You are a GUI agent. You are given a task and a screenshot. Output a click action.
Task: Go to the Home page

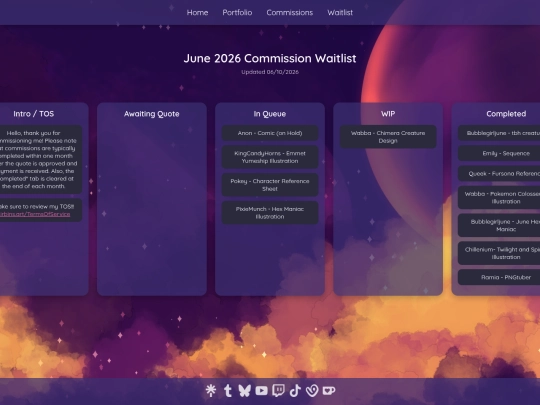pyautogui.click(x=197, y=13)
